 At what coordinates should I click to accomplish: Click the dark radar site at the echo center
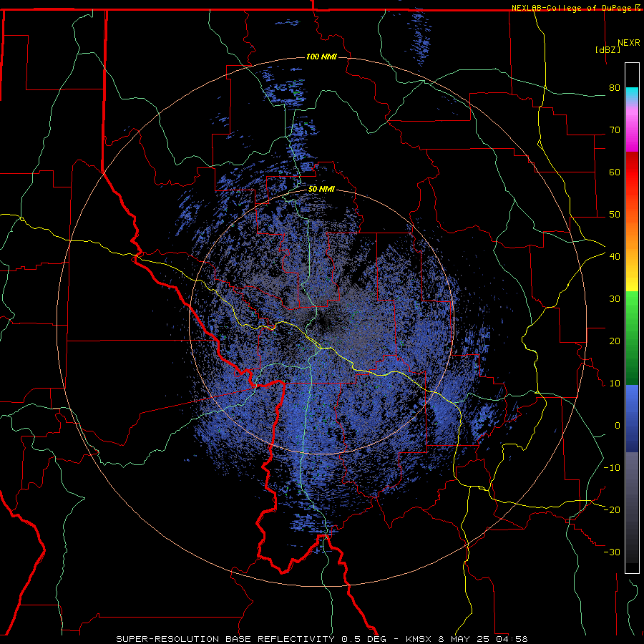pos(321,322)
